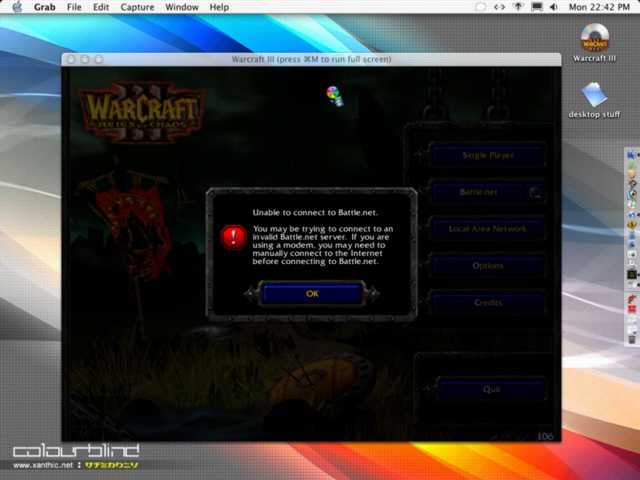Viewport: 640px width, 480px height.
Task: Open the File menu
Action: click(74, 7)
